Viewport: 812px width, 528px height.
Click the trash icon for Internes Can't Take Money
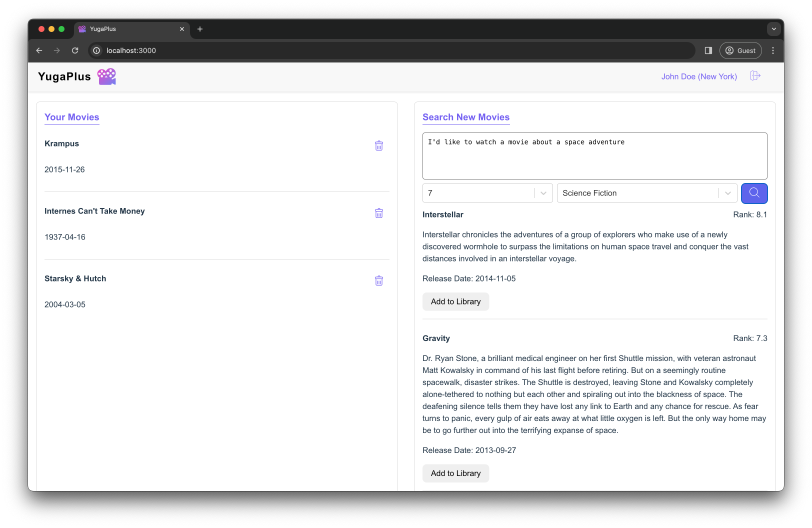point(378,213)
